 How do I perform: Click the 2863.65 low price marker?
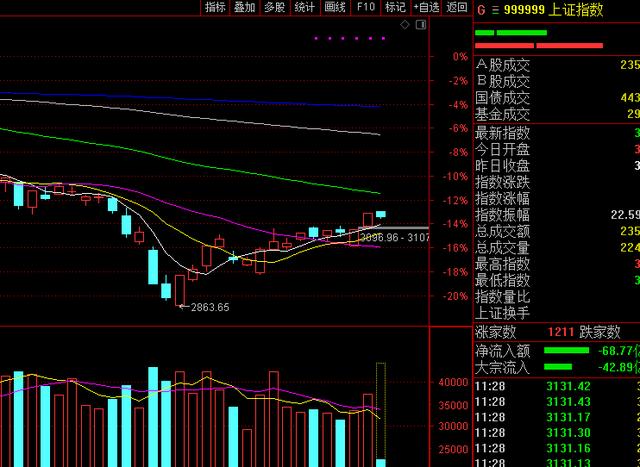tap(210, 307)
